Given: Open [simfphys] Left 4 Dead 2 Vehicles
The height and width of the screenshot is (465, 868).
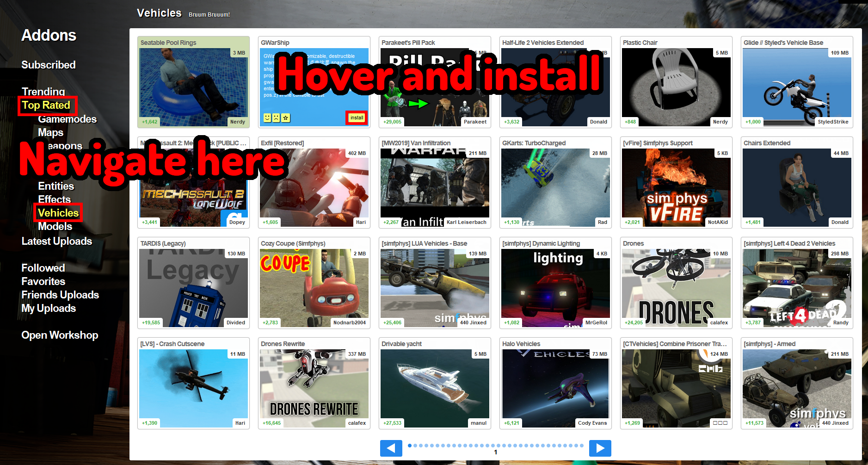Looking at the screenshot, I should (797, 283).
